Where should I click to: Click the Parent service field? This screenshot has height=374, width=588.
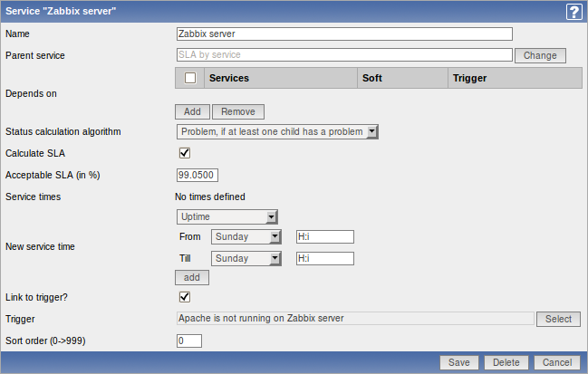tap(344, 54)
